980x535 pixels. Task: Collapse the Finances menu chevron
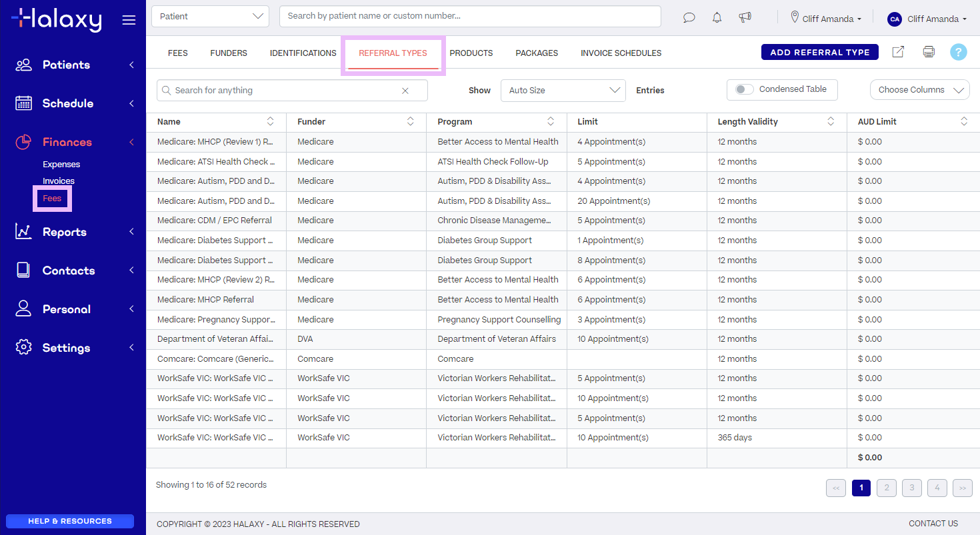(x=131, y=142)
